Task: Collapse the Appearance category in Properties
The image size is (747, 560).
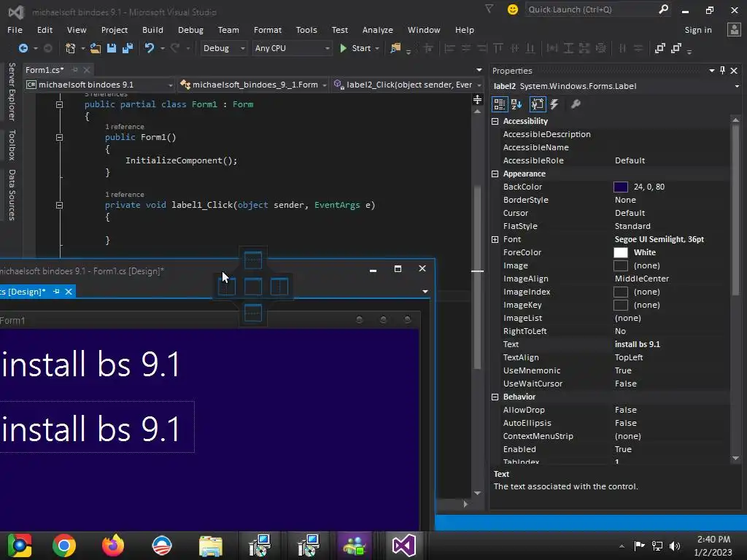Action: point(495,174)
